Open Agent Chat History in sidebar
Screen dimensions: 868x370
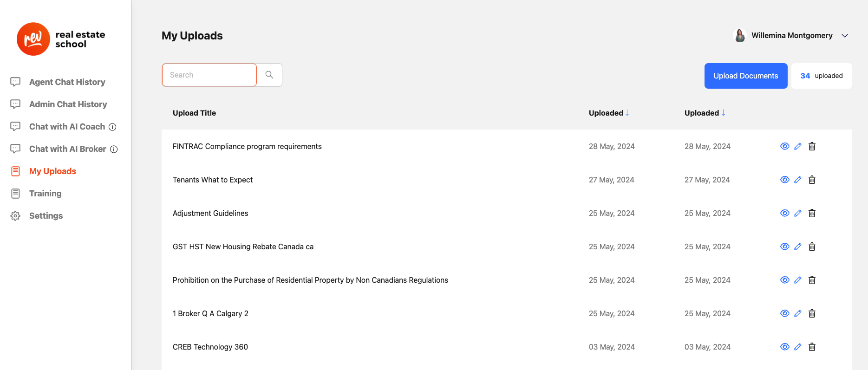[x=67, y=82]
